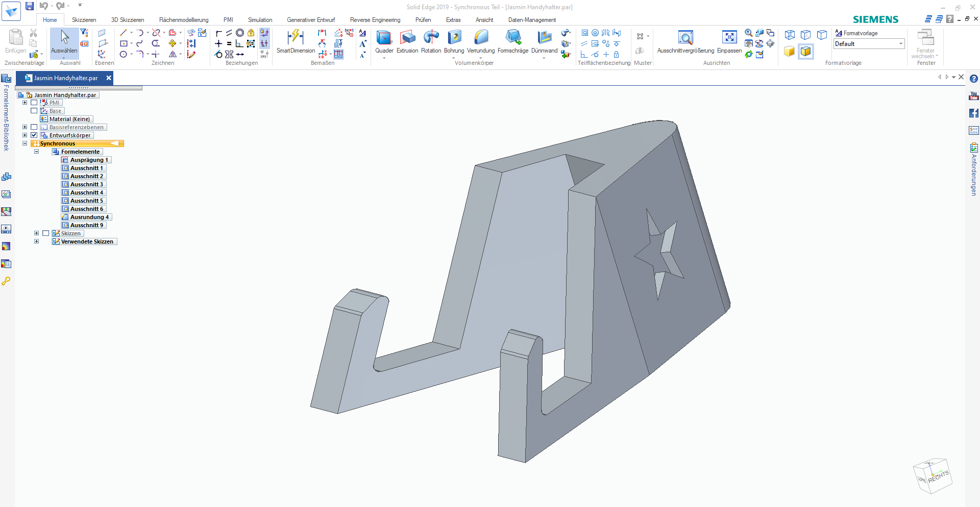
Task: Apply the Concentric relationship icon
Action: [239, 33]
